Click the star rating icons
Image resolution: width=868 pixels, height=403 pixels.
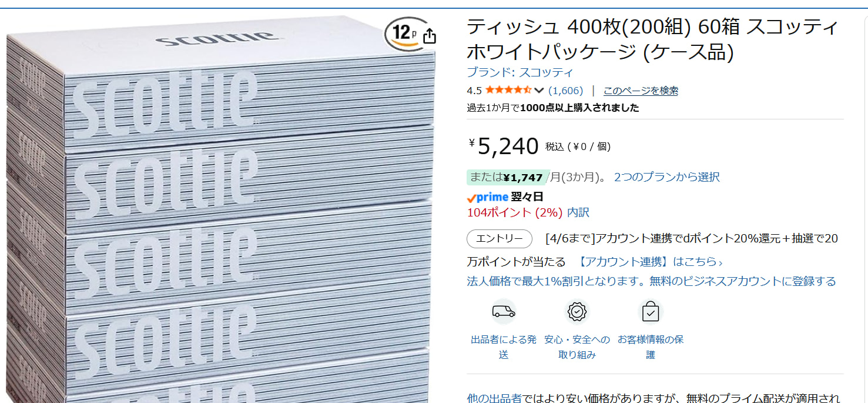[x=508, y=90]
